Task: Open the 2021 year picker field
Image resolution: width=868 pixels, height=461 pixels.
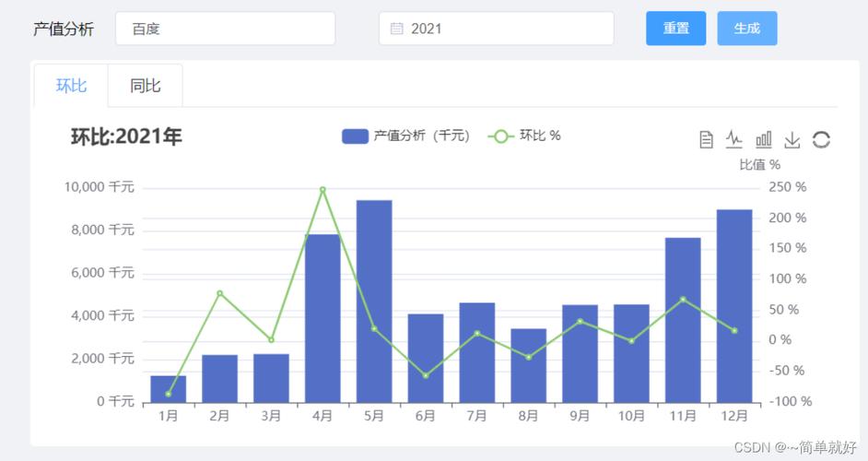Action: 496,29
